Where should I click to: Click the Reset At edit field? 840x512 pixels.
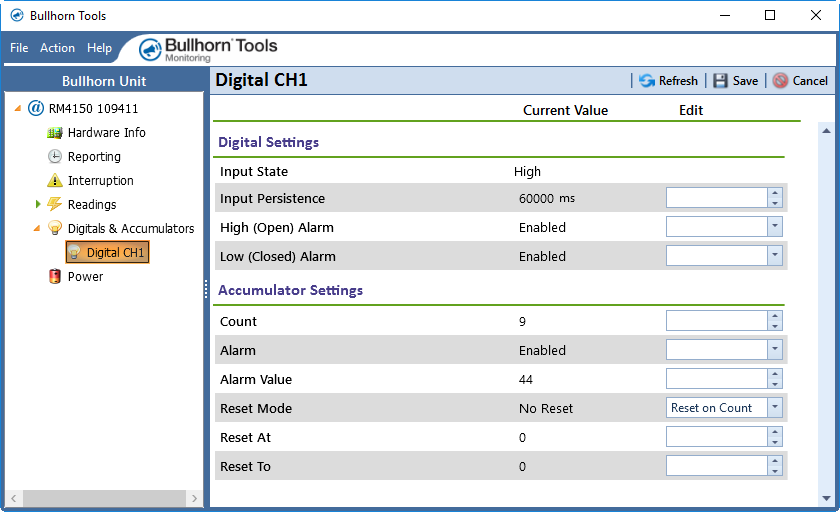717,436
